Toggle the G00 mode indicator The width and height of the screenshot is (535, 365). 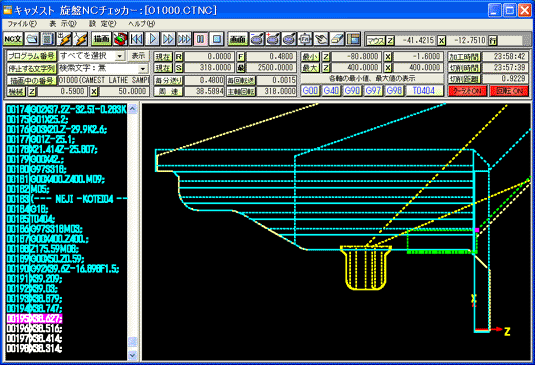click(310, 91)
